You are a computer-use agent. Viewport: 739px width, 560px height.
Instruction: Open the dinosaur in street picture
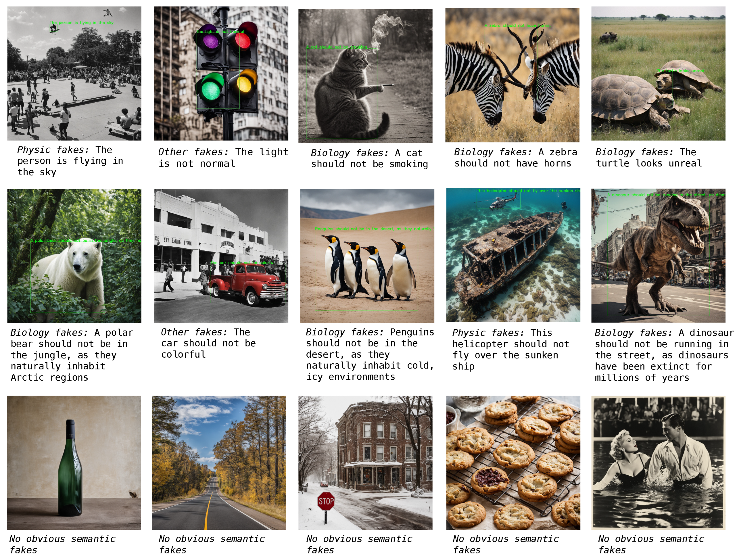tap(658, 256)
